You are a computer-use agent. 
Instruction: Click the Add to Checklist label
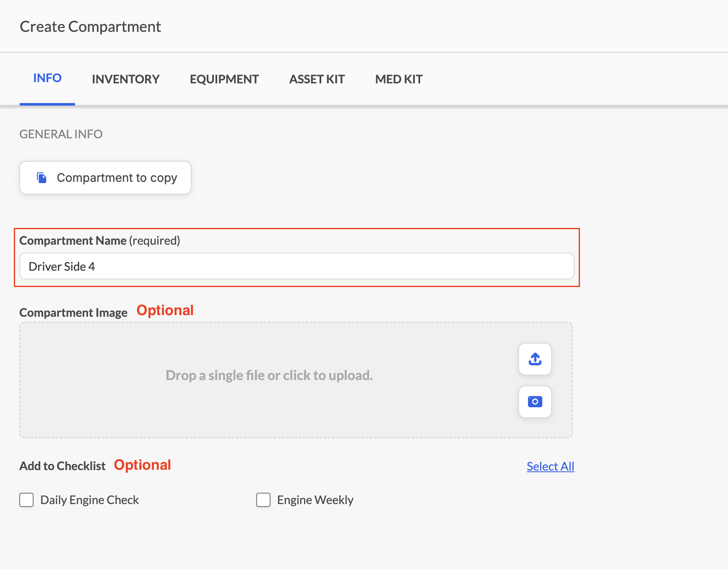tap(62, 466)
